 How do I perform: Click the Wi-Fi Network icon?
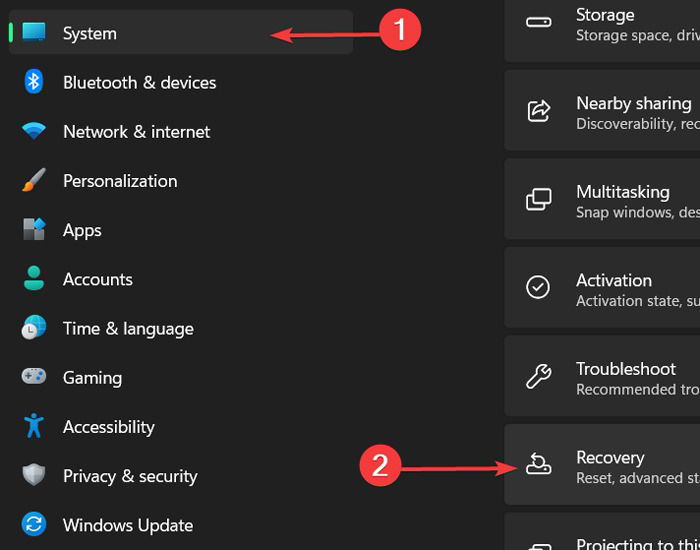tap(33, 131)
